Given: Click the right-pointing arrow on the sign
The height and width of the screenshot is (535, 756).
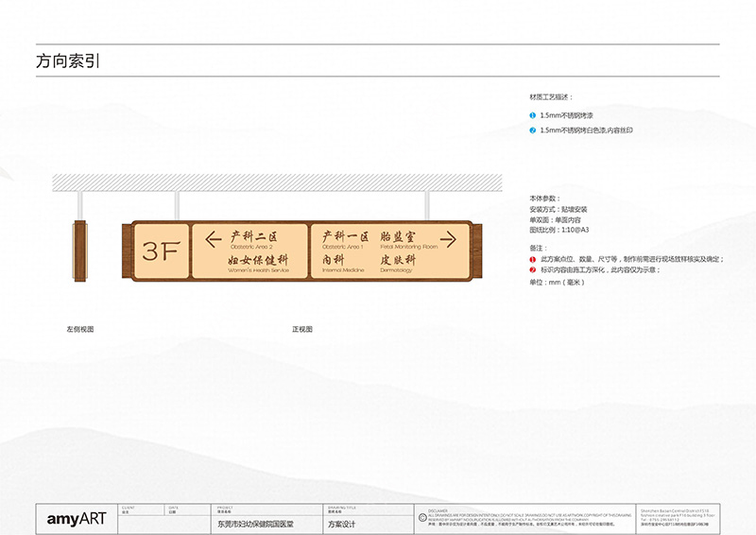Looking at the screenshot, I should (x=448, y=239).
